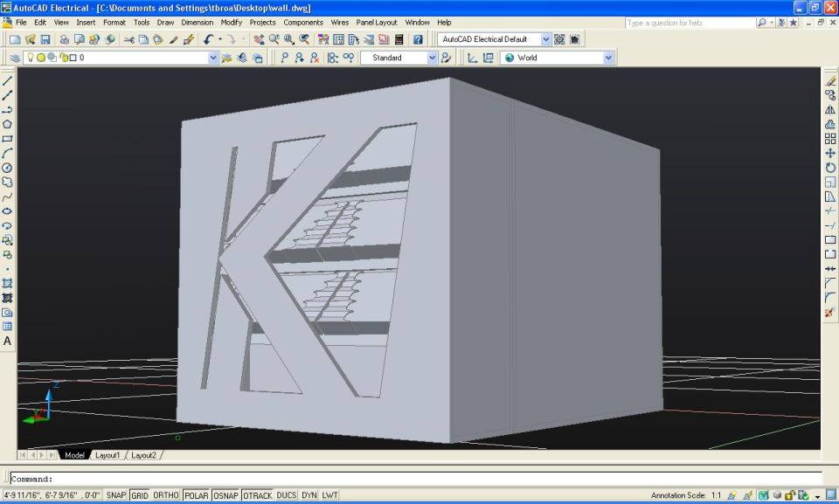This screenshot has width=839, height=504.
Task: Toggle POLAR tracking
Action: coord(197,495)
